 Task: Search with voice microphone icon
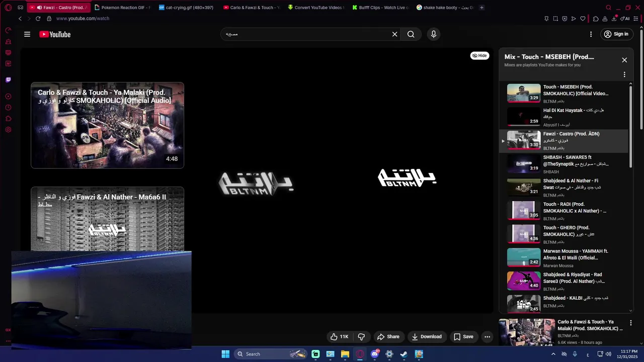(434, 34)
